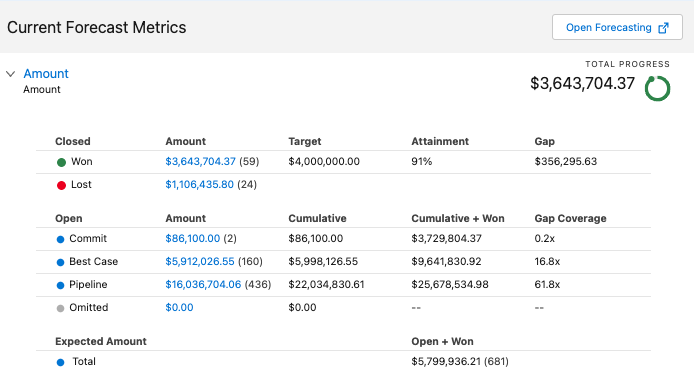Open Best Case amount $5,912,026.55 link
This screenshot has height=389, width=694.
(x=200, y=262)
